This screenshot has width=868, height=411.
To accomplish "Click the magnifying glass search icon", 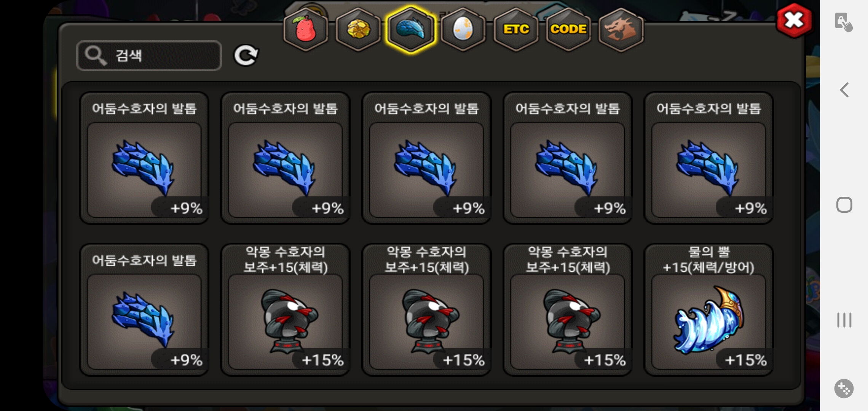I will [x=95, y=56].
